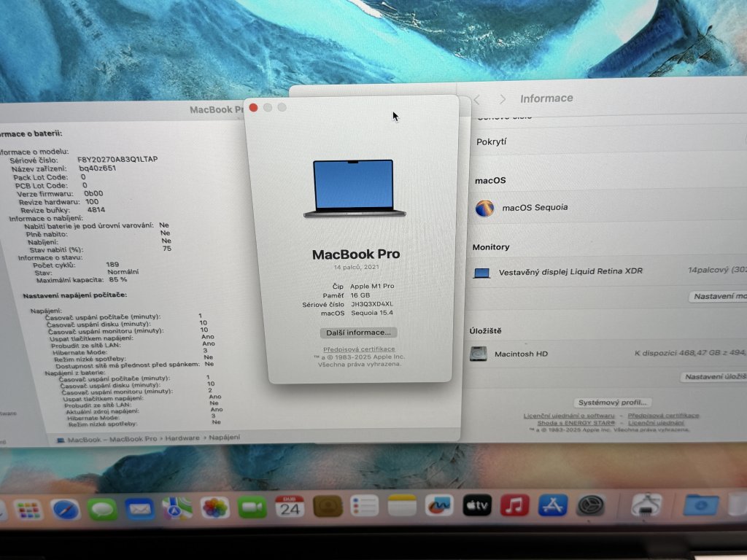Select serial number "JH3Q3XD4XL" in About window
This screenshot has width=747, height=560.
(372, 304)
